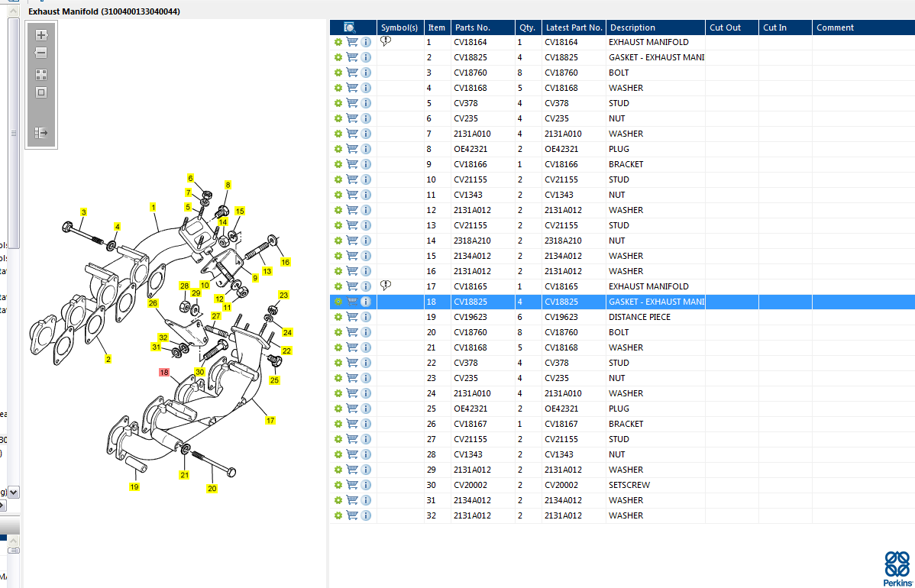Click the magnifier search icon in table header

point(350,27)
